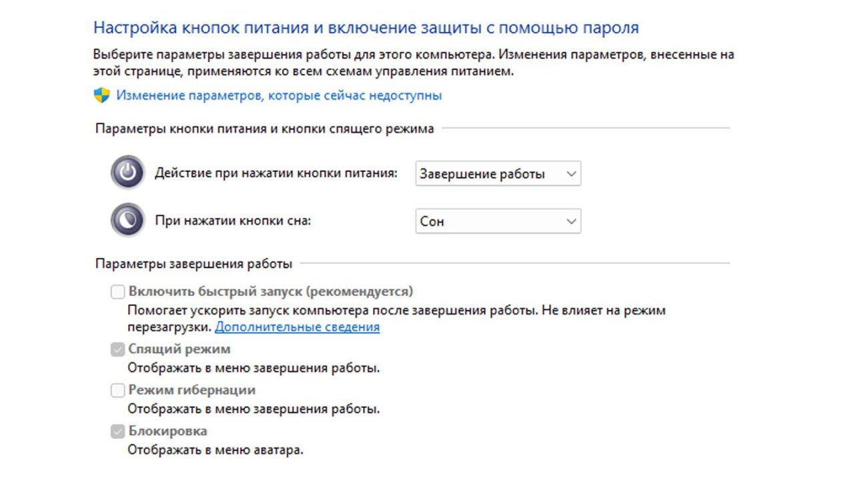Click the sleep button moon icon
854x504 pixels.
(127, 221)
